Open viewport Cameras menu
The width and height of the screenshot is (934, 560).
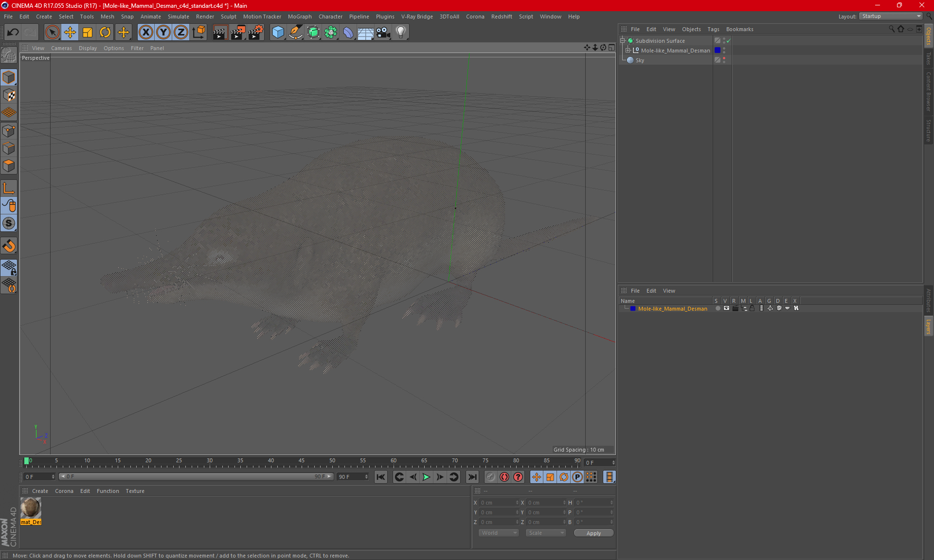(x=61, y=48)
